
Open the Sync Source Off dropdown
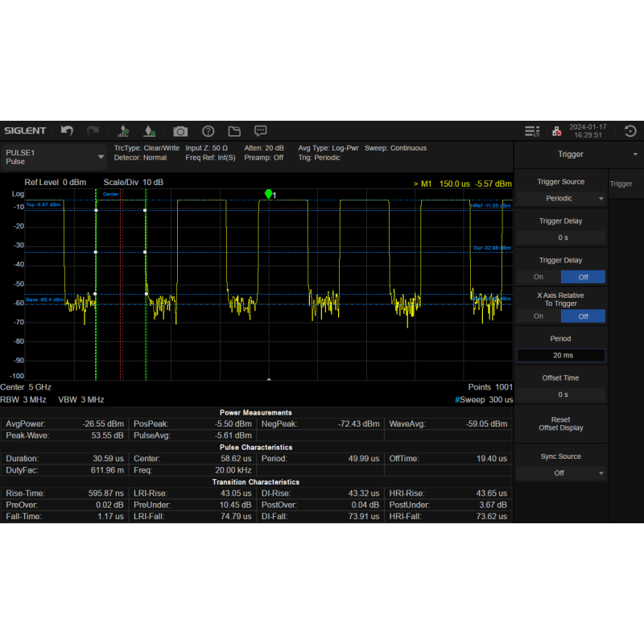pyautogui.click(x=560, y=473)
